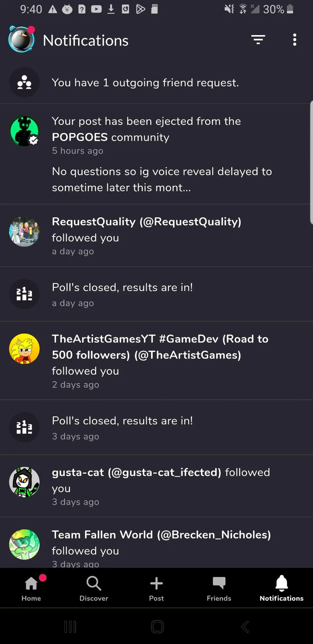The image size is (313, 644).
Task: Tap the Post plus button
Action: click(x=156, y=588)
